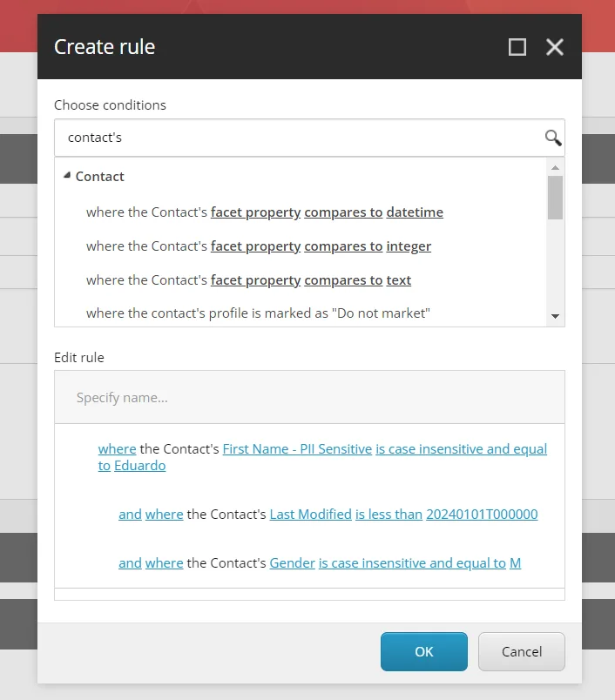Click the Last Modified property link
The image size is (615, 700).
[x=310, y=515]
